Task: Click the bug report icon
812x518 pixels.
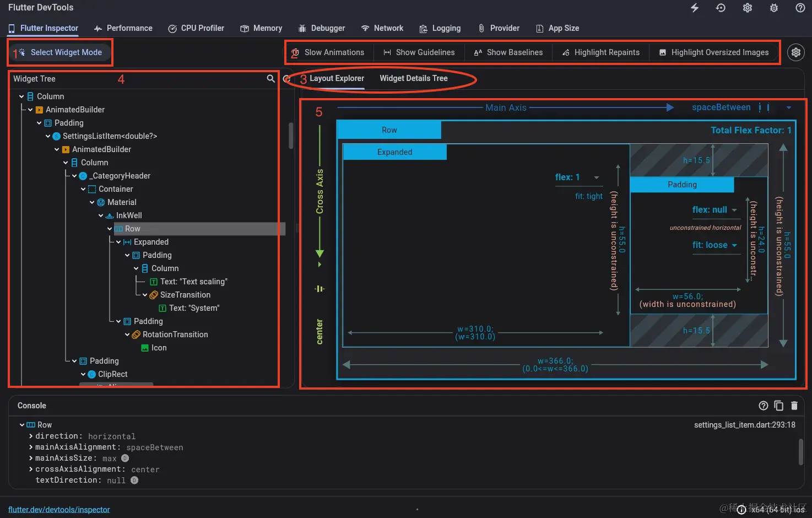Action: 774,8
